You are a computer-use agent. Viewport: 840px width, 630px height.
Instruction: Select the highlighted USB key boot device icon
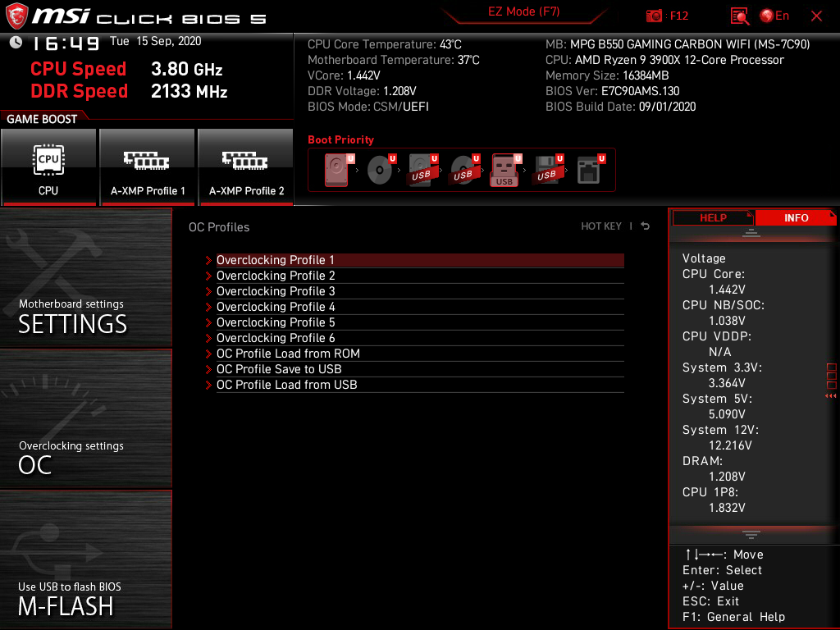click(505, 170)
